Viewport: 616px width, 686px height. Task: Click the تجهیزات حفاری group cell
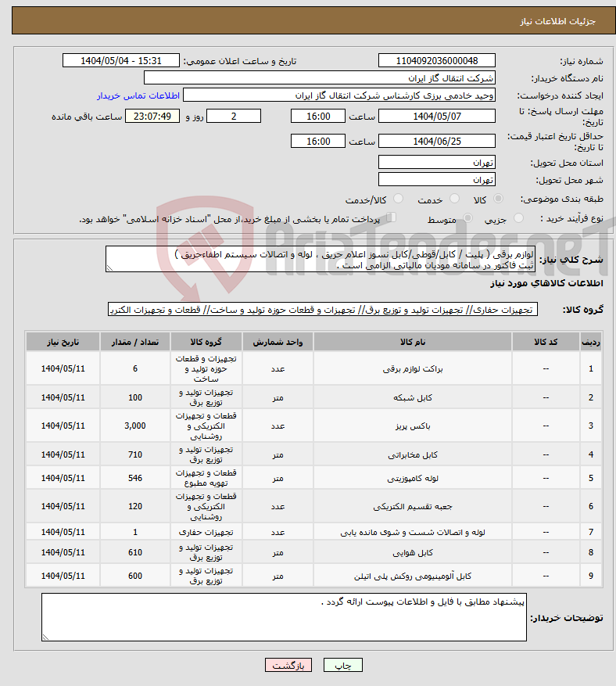[206, 532]
